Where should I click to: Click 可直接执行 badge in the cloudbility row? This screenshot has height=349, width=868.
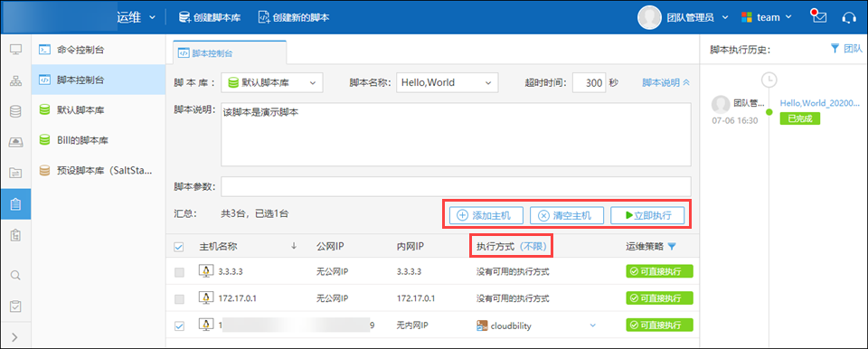660,325
